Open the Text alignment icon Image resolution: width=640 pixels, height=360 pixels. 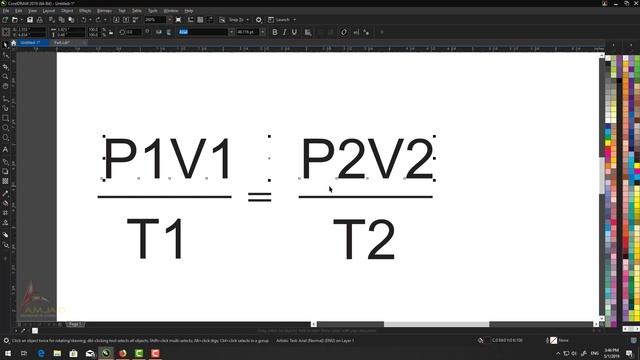click(x=308, y=32)
